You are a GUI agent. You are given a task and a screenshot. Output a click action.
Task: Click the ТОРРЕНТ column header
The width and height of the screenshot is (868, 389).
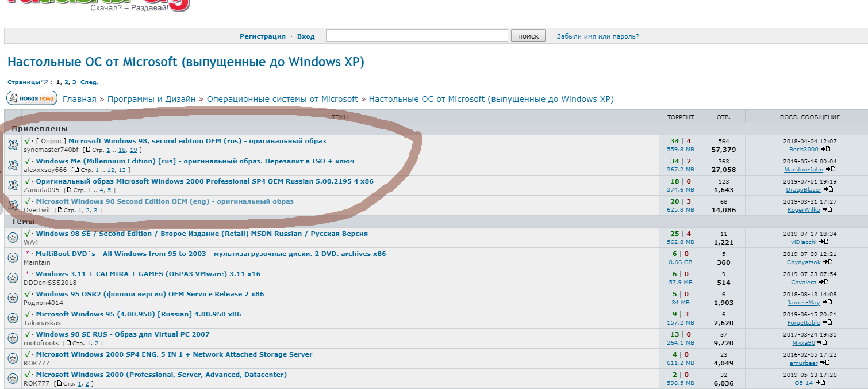pyautogui.click(x=681, y=117)
